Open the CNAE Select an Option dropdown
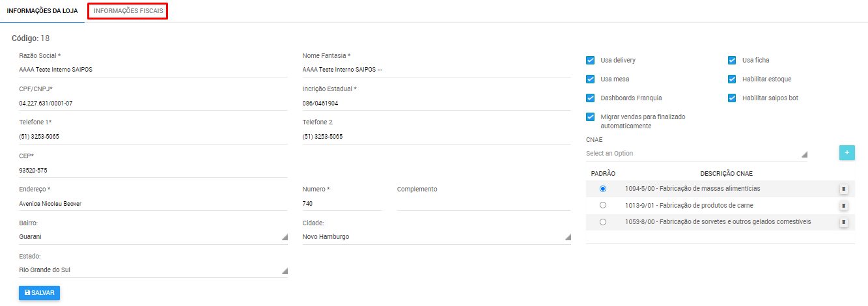The height and width of the screenshot is (306, 868). point(695,154)
